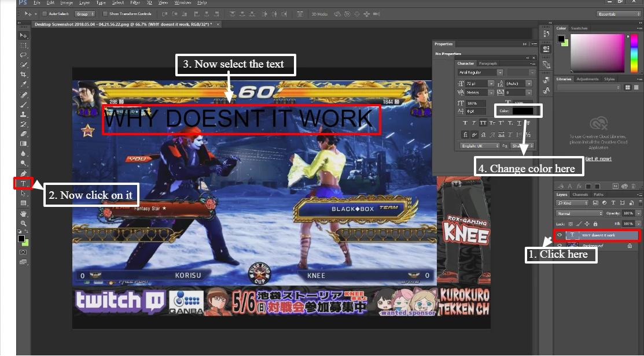Select the Eyedropper tool
This screenshot has width=644, height=356.
coord(23,84)
